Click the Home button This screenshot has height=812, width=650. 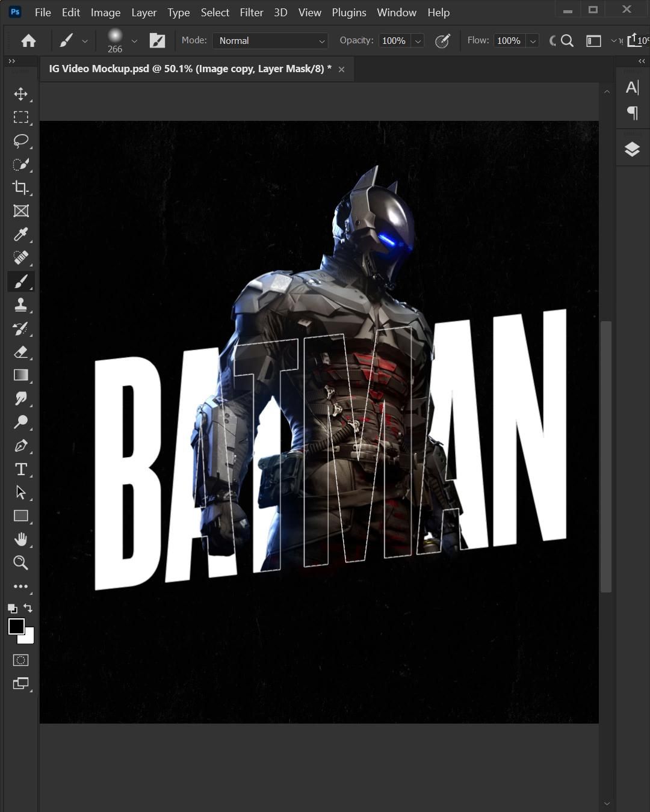point(28,40)
